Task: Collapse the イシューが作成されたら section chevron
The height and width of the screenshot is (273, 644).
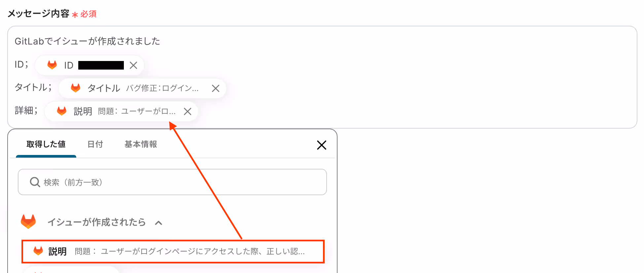Action: (159, 223)
